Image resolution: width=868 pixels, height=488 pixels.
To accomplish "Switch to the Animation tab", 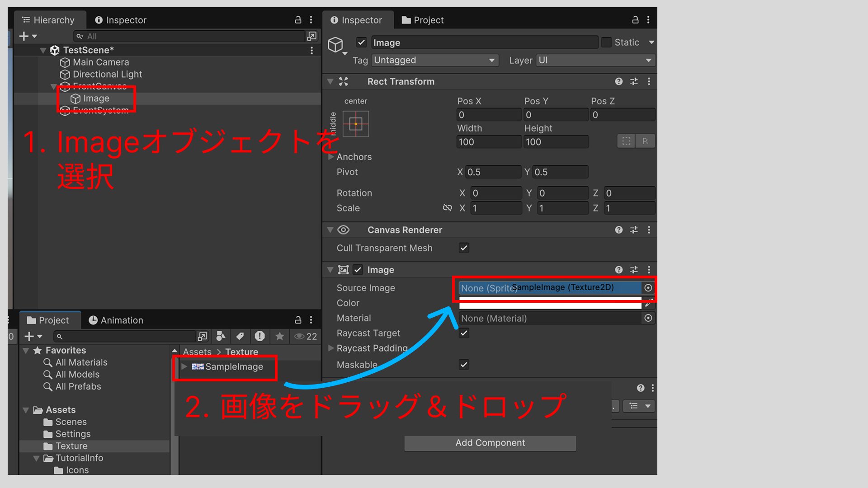I will pos(116,320).
